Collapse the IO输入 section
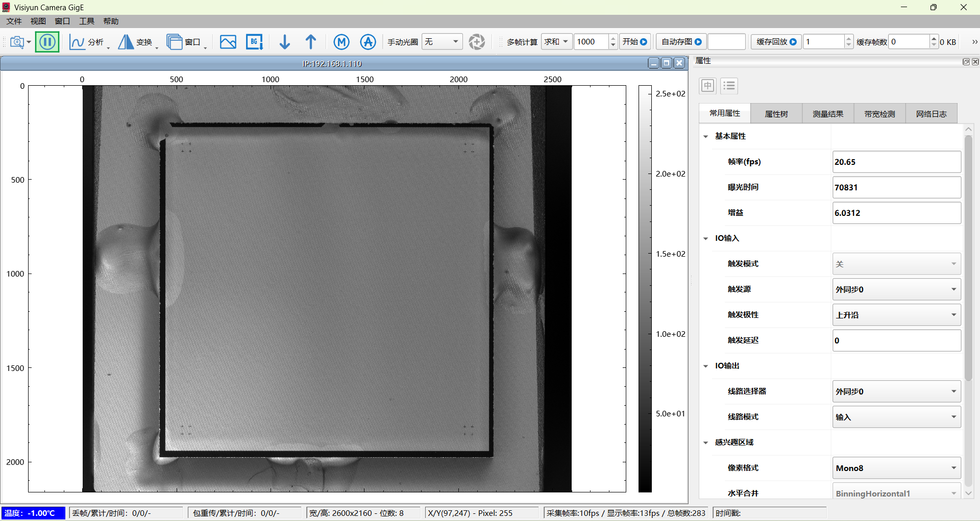Image resolution: width=980 pixels, height=521 pixels. (705, 238)
